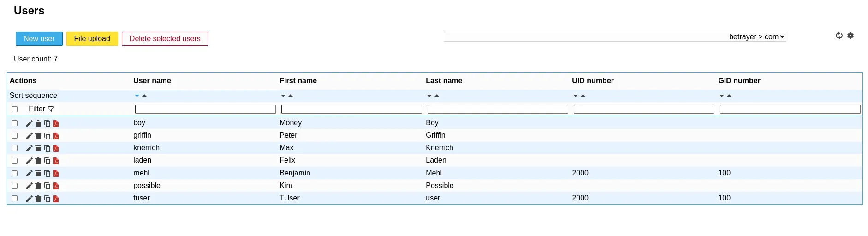Select the checkbox in griffin's row

[15, 136]
